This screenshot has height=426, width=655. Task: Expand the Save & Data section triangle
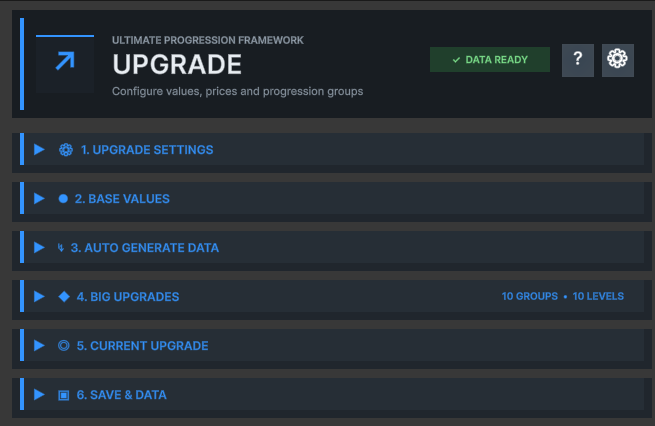pyautogui.click(x=39, y=395)
